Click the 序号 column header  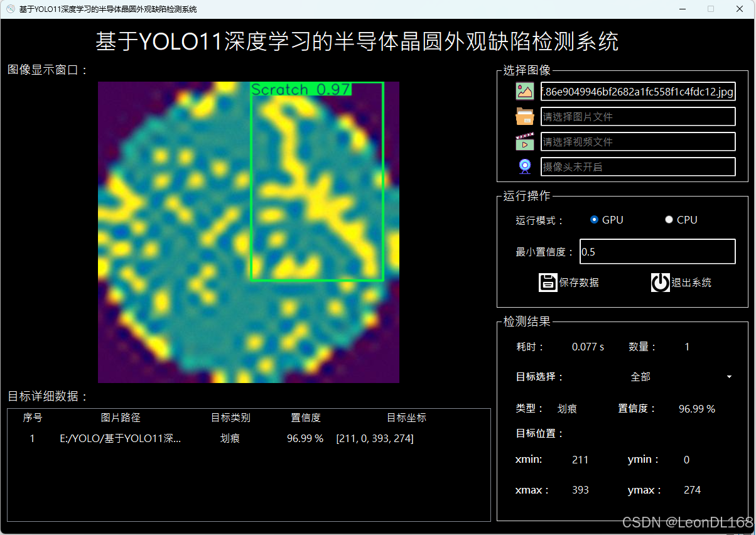[x=33, y=418]
